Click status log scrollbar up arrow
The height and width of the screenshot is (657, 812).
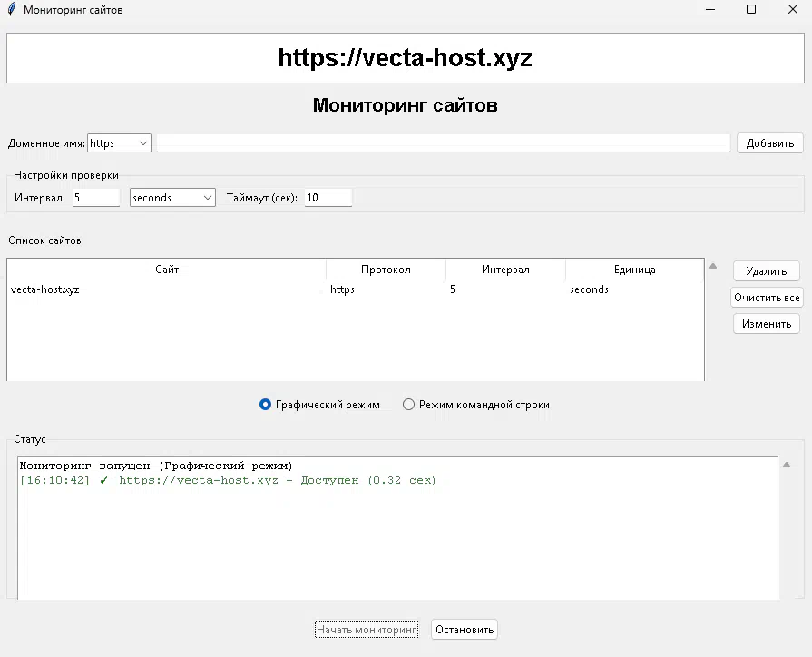pyautogui.click(x=787, y=465)
